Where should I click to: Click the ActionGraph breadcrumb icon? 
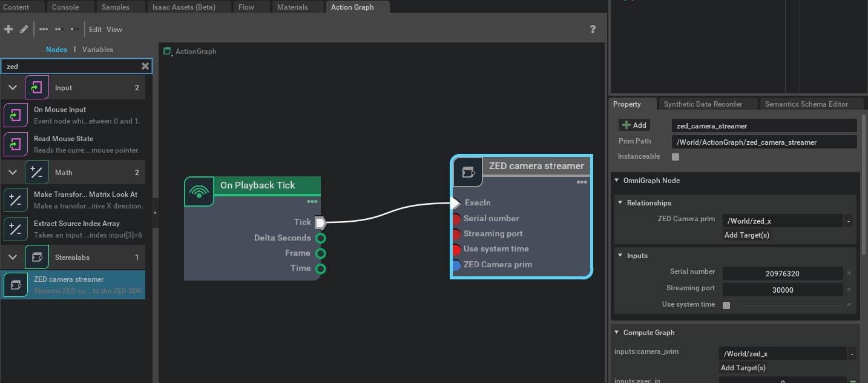pyautogui.click(x=168, y=52)
